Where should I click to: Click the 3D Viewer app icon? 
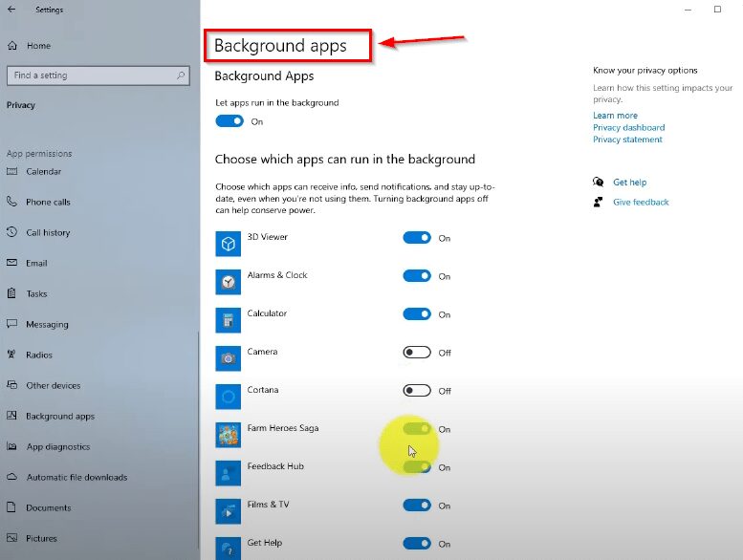(228, 244)
